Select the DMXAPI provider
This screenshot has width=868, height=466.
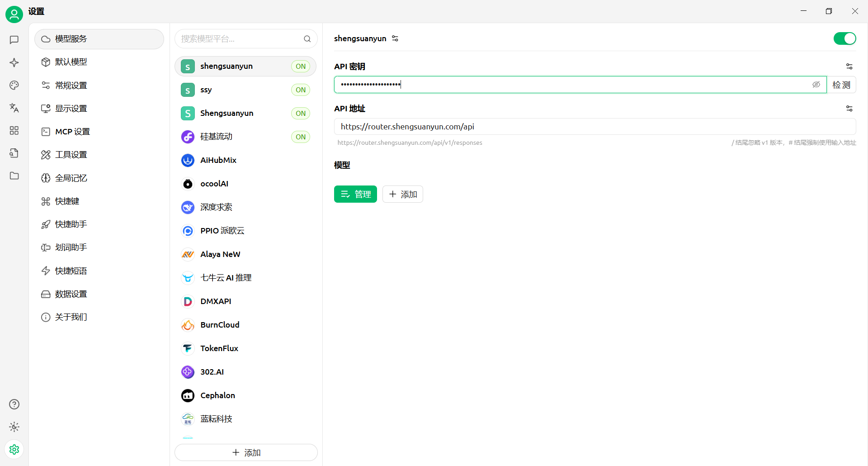coord(245,301)
